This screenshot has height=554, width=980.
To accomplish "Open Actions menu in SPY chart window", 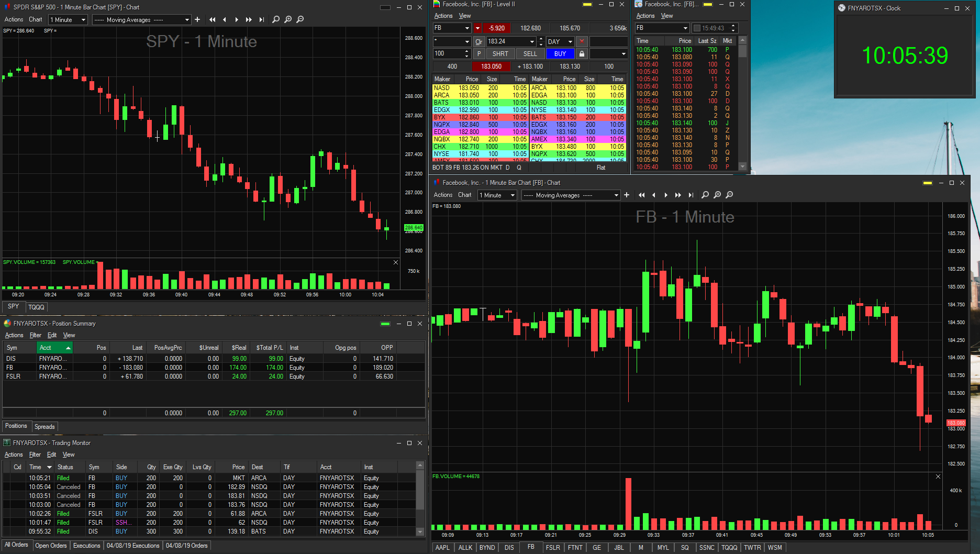I will coord(14,19).
